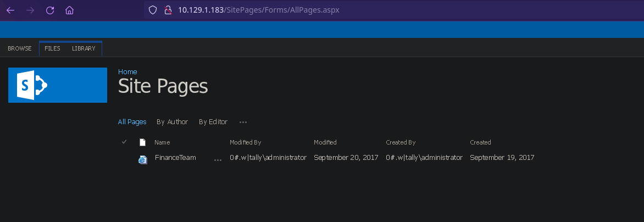Click the browser back arrow
This screenshot has width=644, height=222.
10,10
